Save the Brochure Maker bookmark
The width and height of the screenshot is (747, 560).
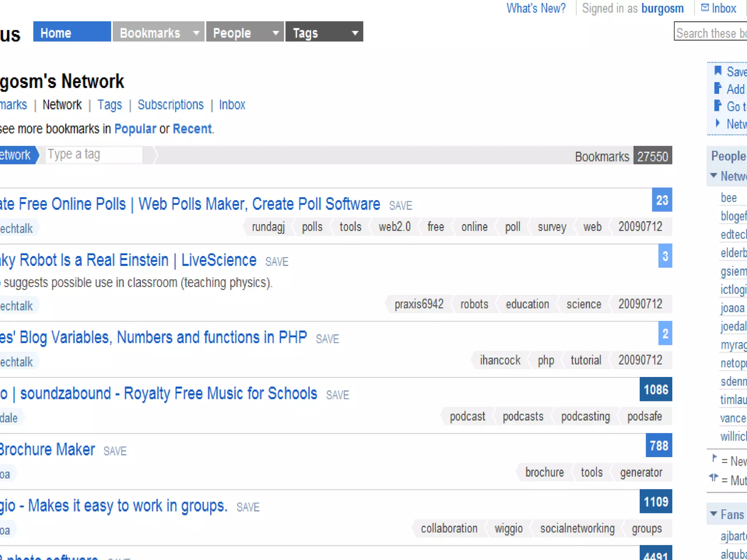click(x=115, y=451)
